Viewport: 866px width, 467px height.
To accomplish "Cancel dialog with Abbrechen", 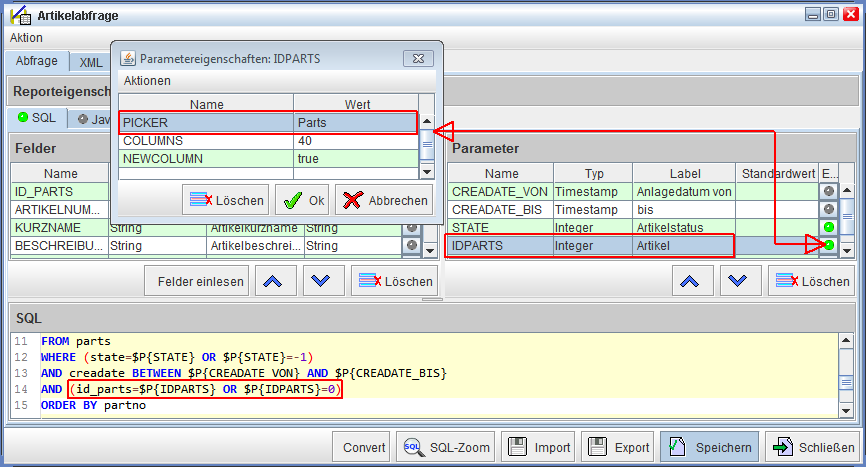I will click(x=384, y=200).
